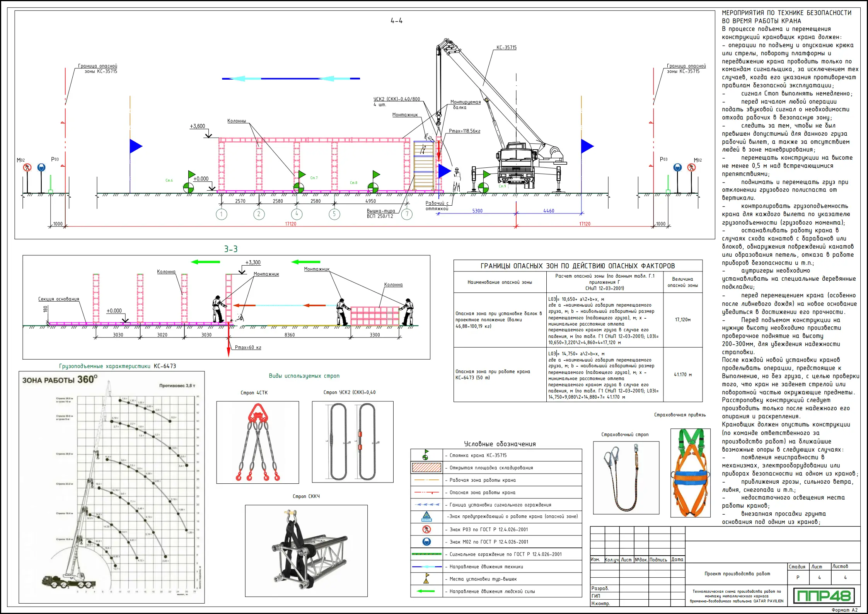Click the 17,120м danger zone value cell
This screenshot has width=868, height=614.
tap(683, 320)
